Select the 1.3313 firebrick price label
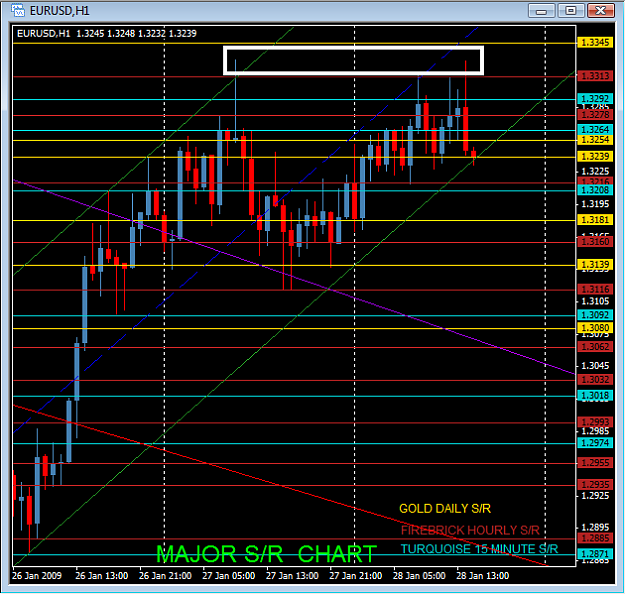 [595, 76]
